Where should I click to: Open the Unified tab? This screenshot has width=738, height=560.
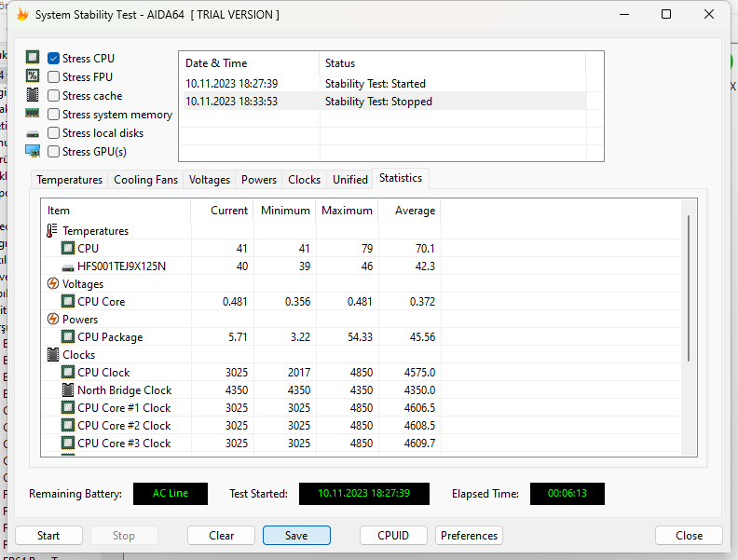[x=349, y=180]
